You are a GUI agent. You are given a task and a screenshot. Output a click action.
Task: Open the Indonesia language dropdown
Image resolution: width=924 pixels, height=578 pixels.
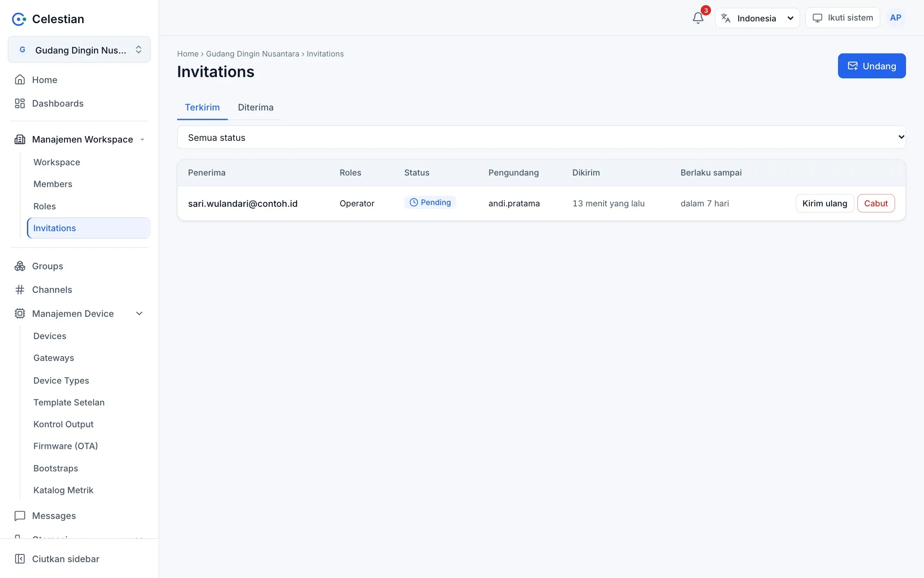tap(757, 18)
